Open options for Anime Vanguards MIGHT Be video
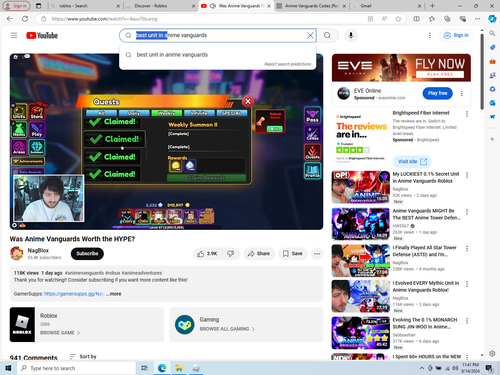Viewport: 500px width, 375px height. (x=467, y=212)
